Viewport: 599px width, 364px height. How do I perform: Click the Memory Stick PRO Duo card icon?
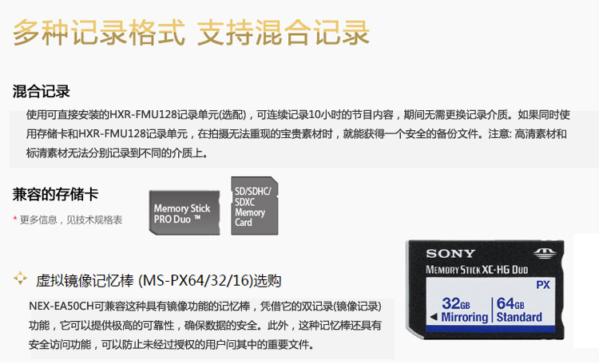[184, 212]
